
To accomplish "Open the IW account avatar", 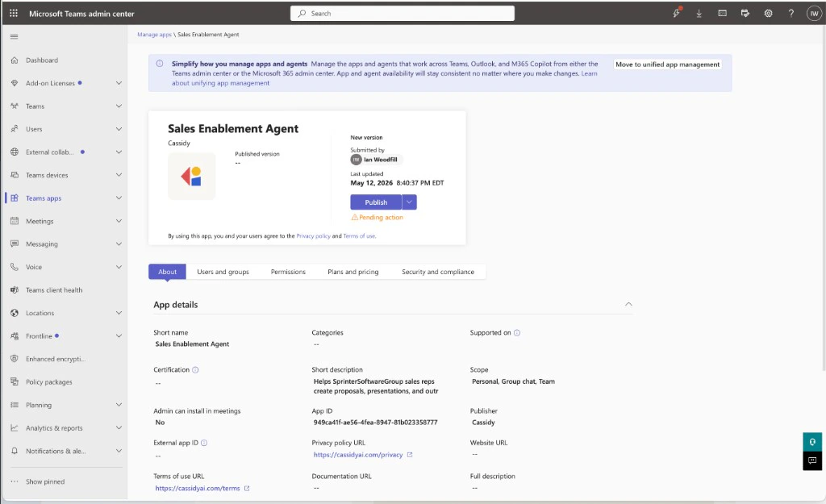I will 814,14.
